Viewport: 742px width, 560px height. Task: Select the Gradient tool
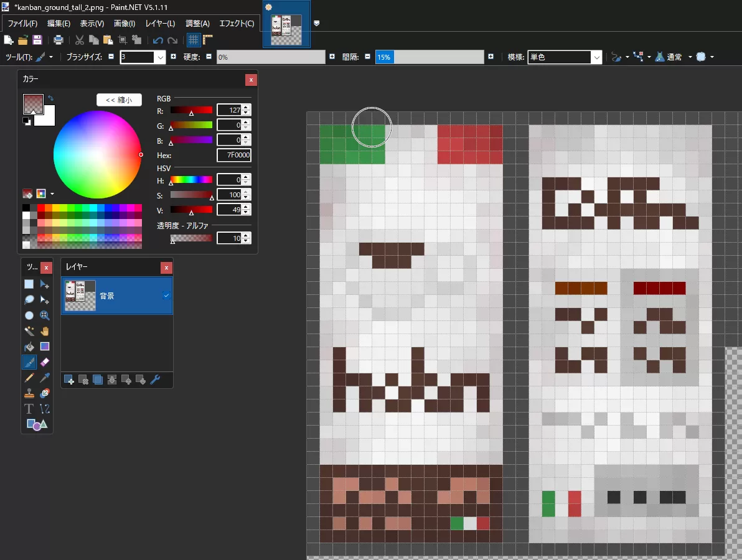tap(45, 347)
